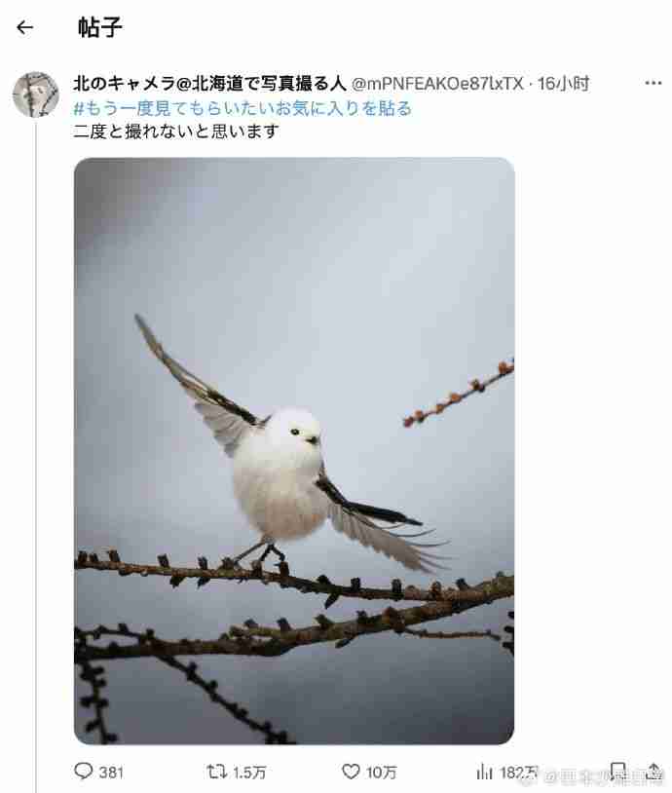Bookmark the post with the bookmark icon
Image resolution: width=672 pixels, height=793 pixels.
click(x=617, y=772)
